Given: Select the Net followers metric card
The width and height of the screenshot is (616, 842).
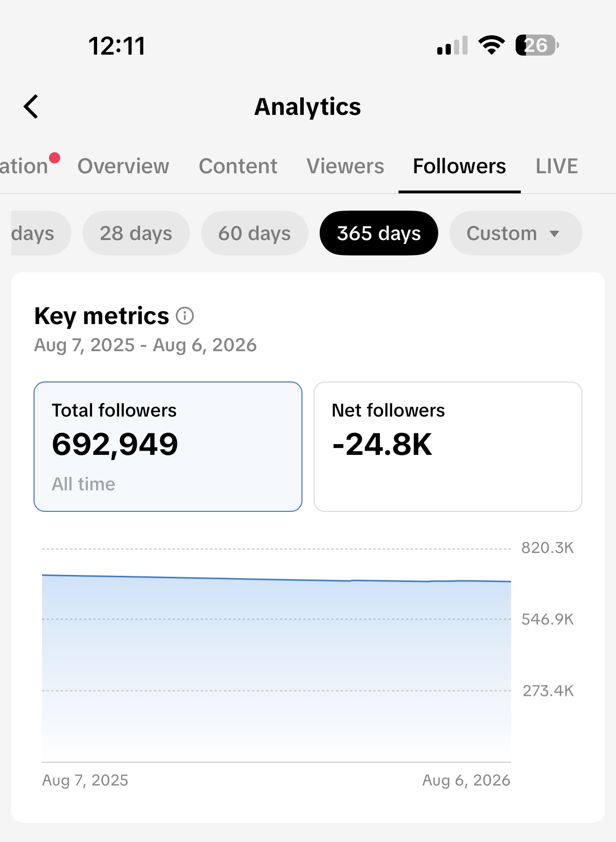Looking at the screenshot, I should click(448, 446).
